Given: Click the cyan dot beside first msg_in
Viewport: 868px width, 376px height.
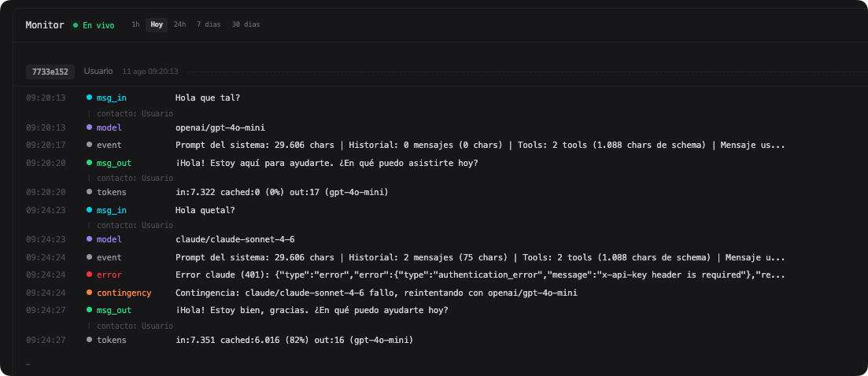Looking at the screenshot, I should click(x=89, y=98).
